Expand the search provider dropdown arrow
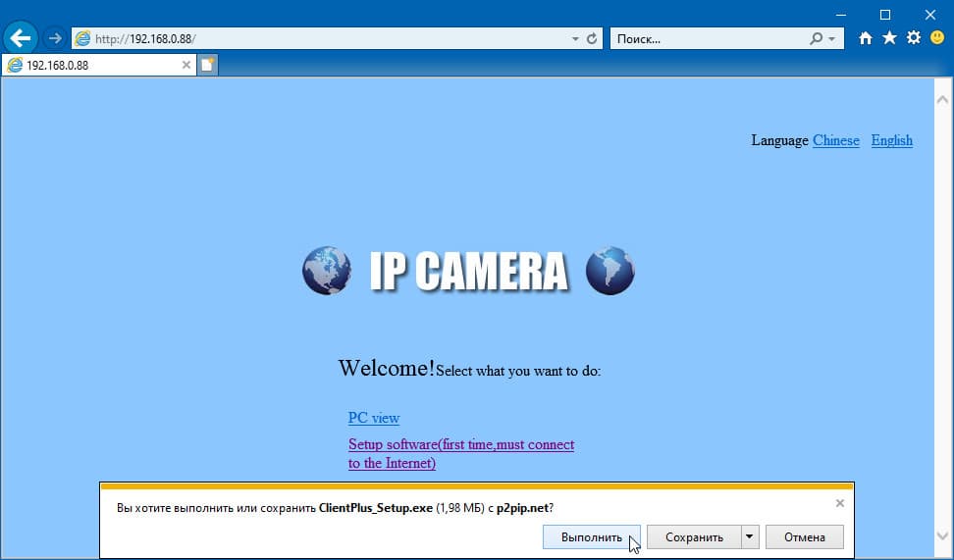Viewport: 954px width, 560px height. 831,39
